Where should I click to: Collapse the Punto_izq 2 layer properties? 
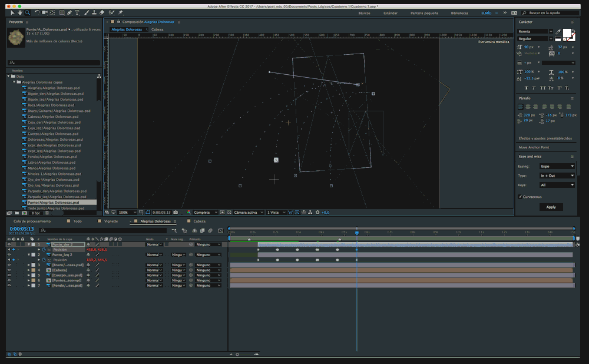point(28,254)
